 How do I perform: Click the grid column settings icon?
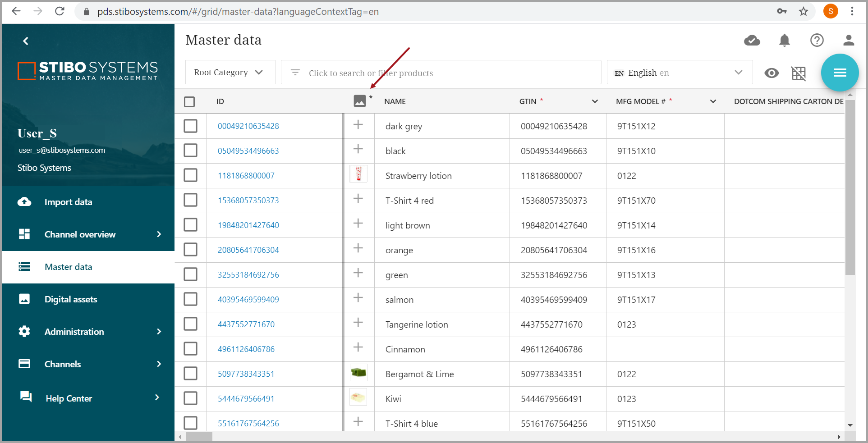pyautogui.click(x=798, y=73)
